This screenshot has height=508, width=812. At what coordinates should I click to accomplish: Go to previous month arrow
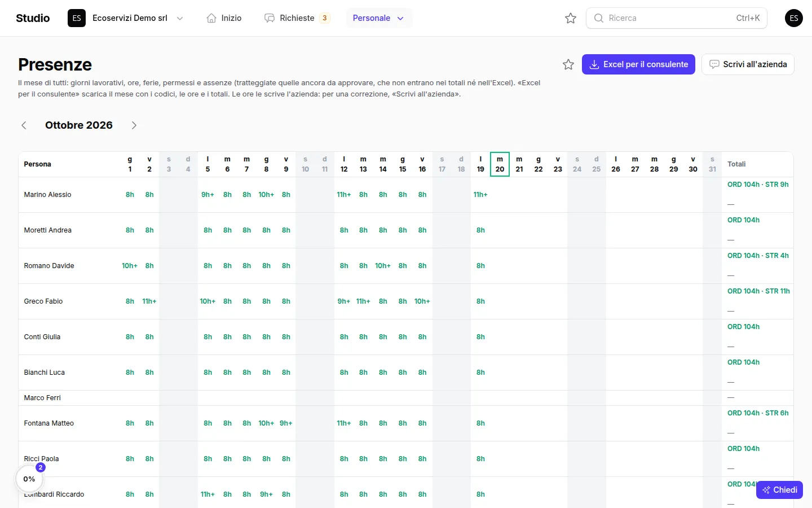24,125
